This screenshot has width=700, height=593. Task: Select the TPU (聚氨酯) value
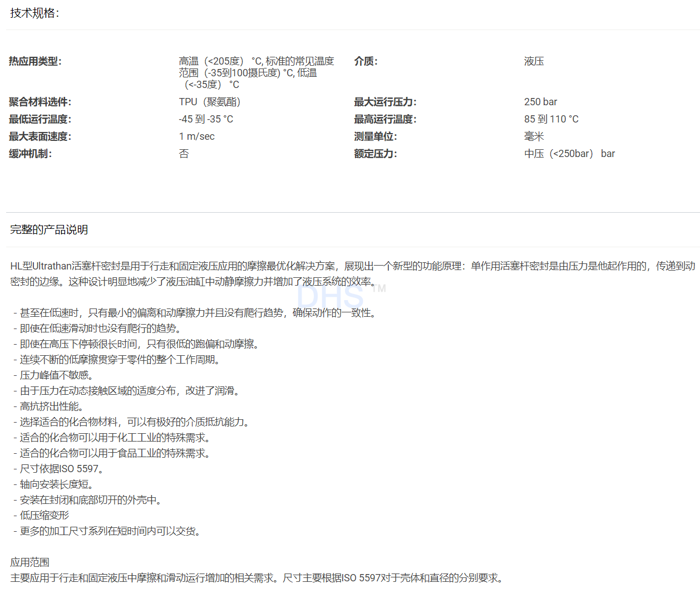pyautogui.click(x=210, y=102)
